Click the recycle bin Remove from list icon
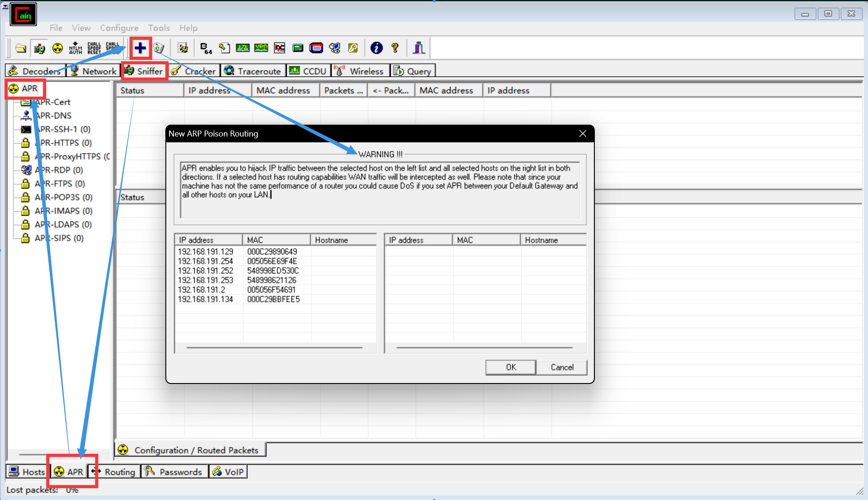The height and width of the screenshot is (500, 868). (x=159, y=48)
